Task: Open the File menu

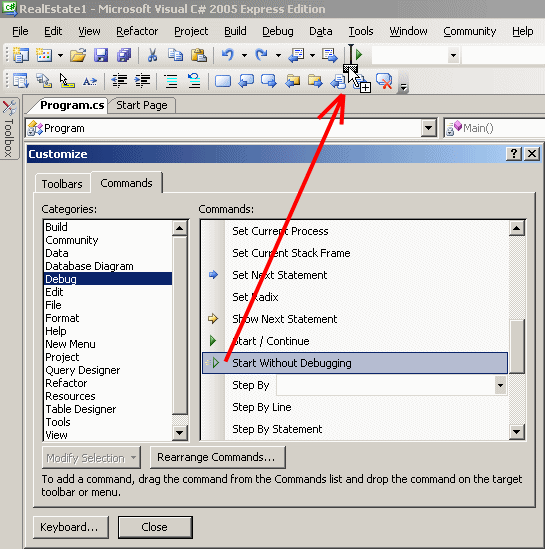Action: click(x=20, y=31)
